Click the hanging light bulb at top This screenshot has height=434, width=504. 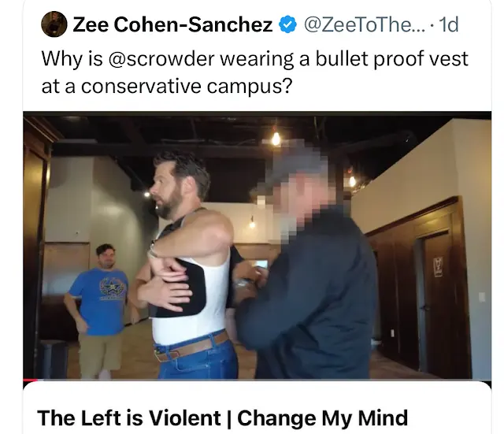(x=276, y=139)
